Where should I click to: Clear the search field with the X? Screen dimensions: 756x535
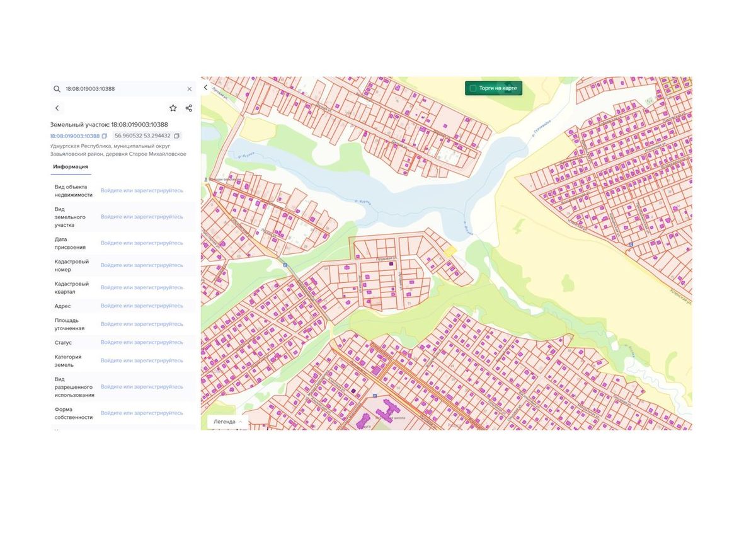click(x=189, y=89)
